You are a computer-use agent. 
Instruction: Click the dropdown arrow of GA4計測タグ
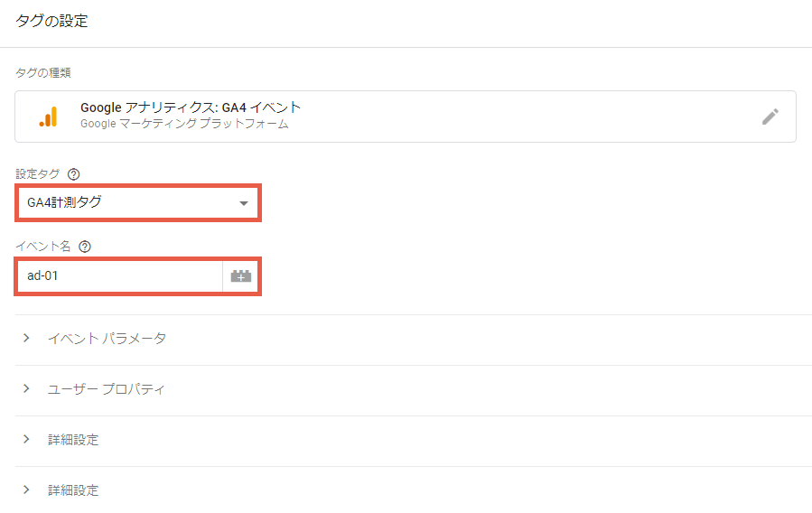243,203
